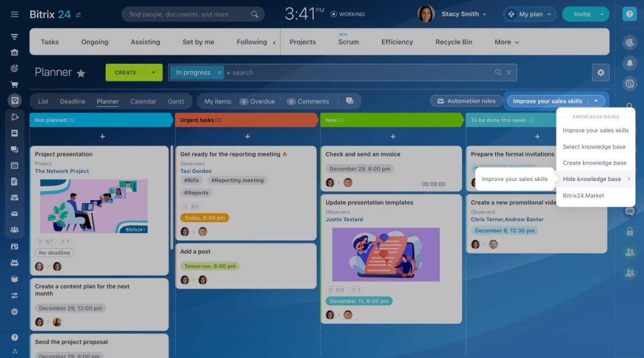The image size is (644, 358).
Task: Click the find people, documents search field
Action: [x=193, y=15]
